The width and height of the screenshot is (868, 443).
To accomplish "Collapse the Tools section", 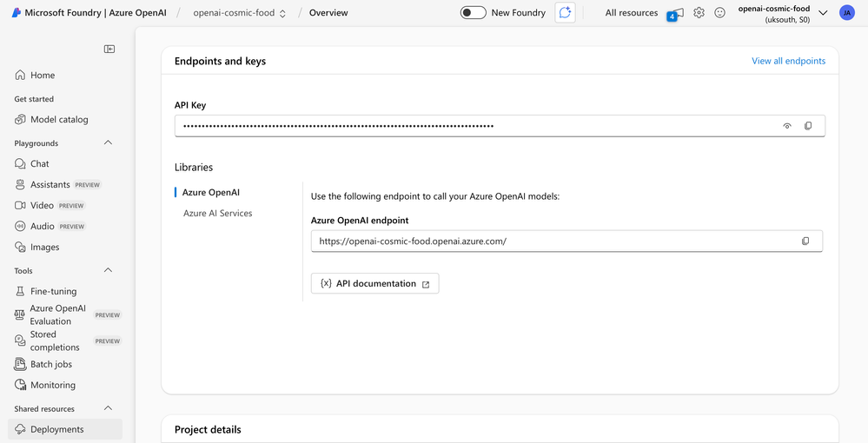I will pos(109,270).
